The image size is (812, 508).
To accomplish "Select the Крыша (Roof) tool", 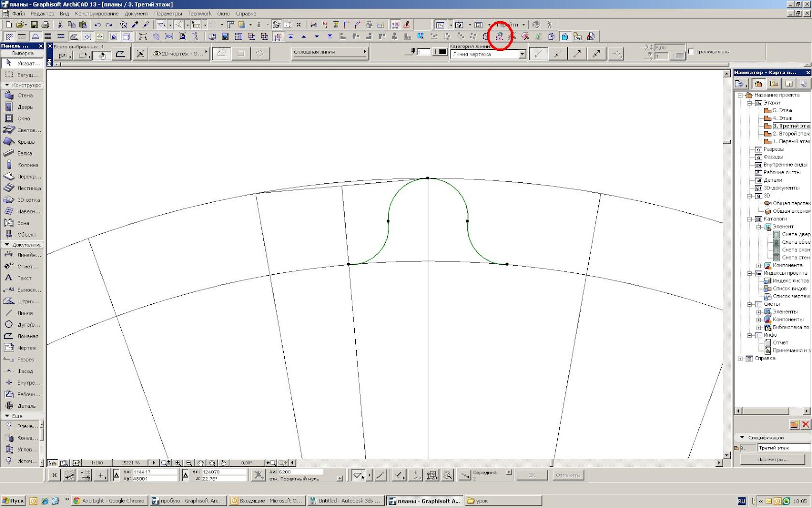I will click(22, 142).
